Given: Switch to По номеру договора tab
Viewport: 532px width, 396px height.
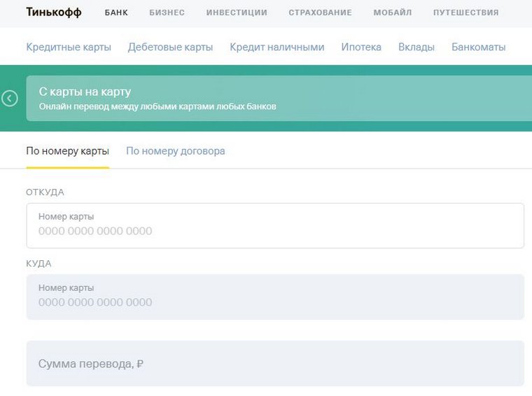Looking at the screenshot, I should (176, 151).
